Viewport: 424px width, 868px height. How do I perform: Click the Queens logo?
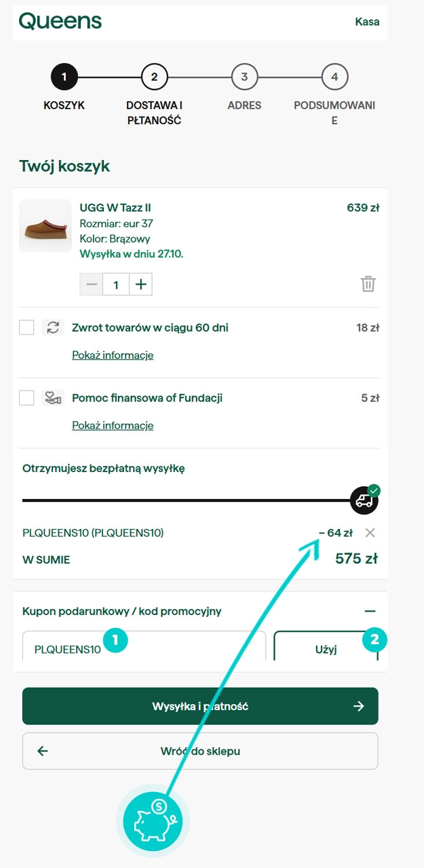coord(60,22)
